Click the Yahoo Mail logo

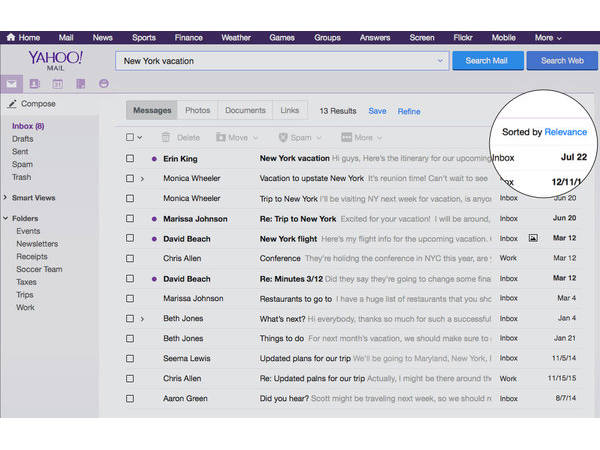[x=55, y=60]
